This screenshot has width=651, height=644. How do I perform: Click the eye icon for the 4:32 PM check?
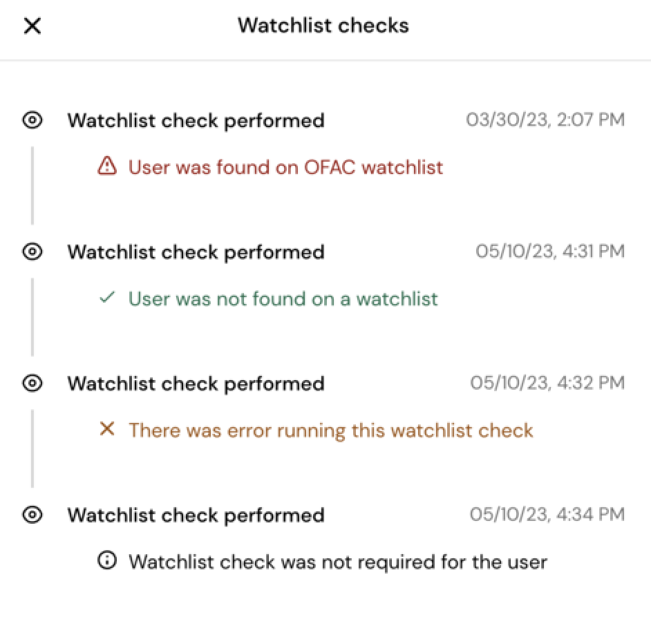(32, 383)
